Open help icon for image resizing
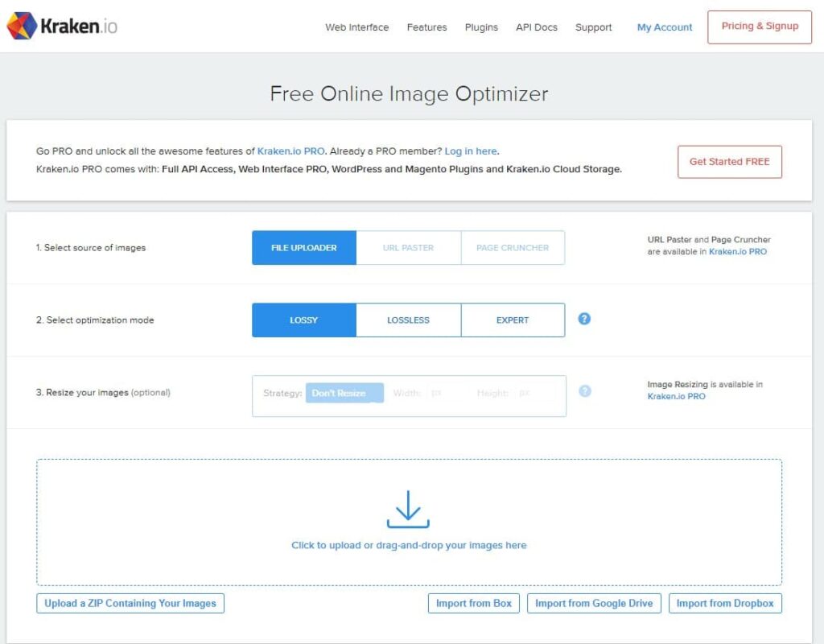824x644 pixels. [584, 391]
